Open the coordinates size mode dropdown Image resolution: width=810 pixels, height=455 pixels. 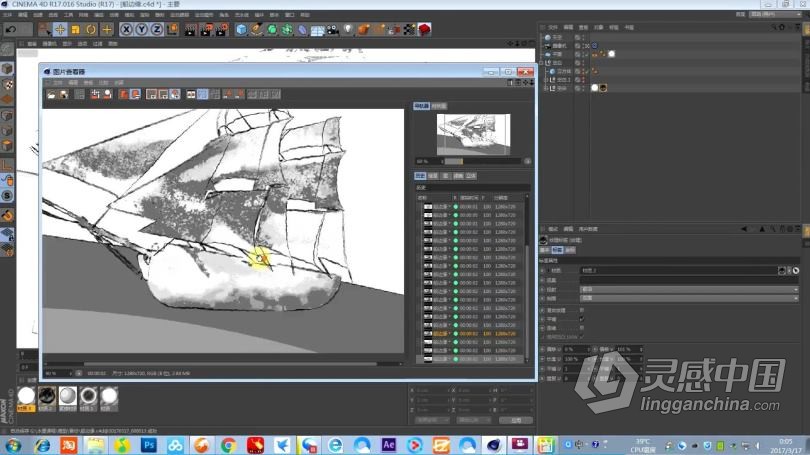(x=473, y=420)
